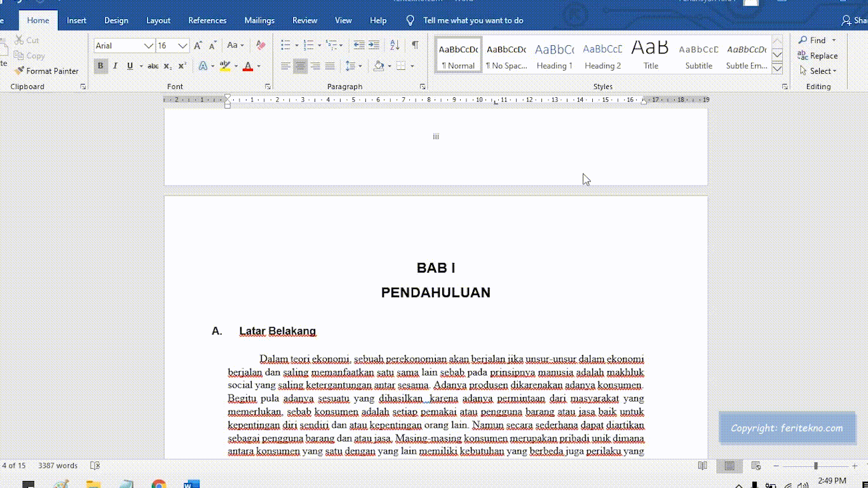Open the Font dialog launcher
The image size is (868, 488).
pos(268,86)
